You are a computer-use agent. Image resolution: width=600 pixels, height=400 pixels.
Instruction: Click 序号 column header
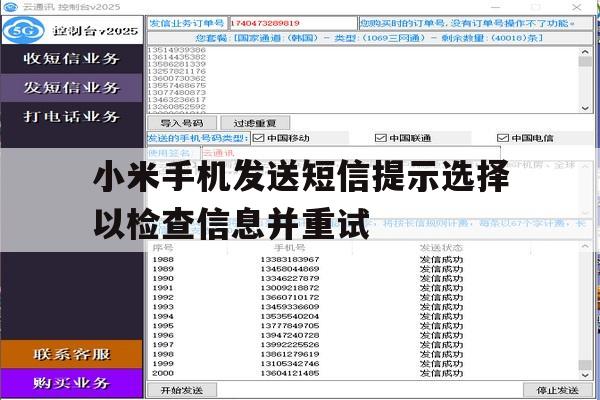[163, 248]
